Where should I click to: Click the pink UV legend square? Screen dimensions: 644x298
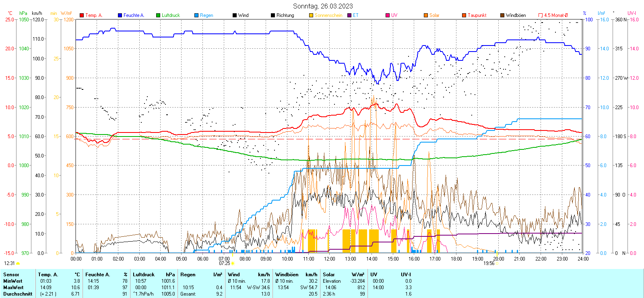[388, 15]
